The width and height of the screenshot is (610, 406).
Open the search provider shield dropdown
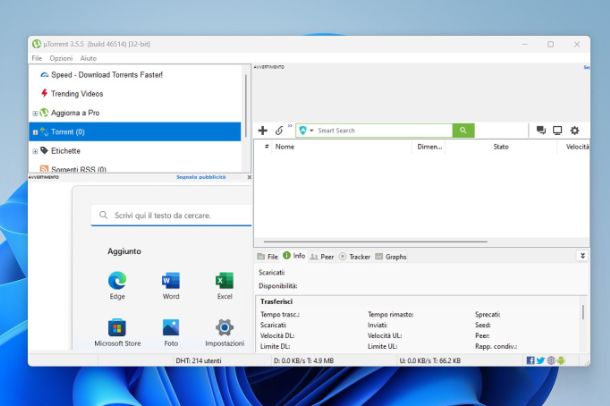pyautogui.click(x=306, y=131)
